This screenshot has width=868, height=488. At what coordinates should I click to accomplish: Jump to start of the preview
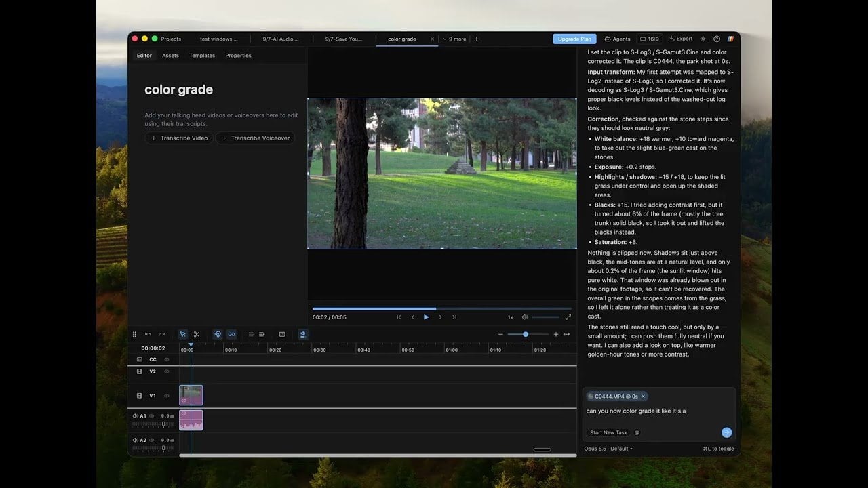coord(399,317)
